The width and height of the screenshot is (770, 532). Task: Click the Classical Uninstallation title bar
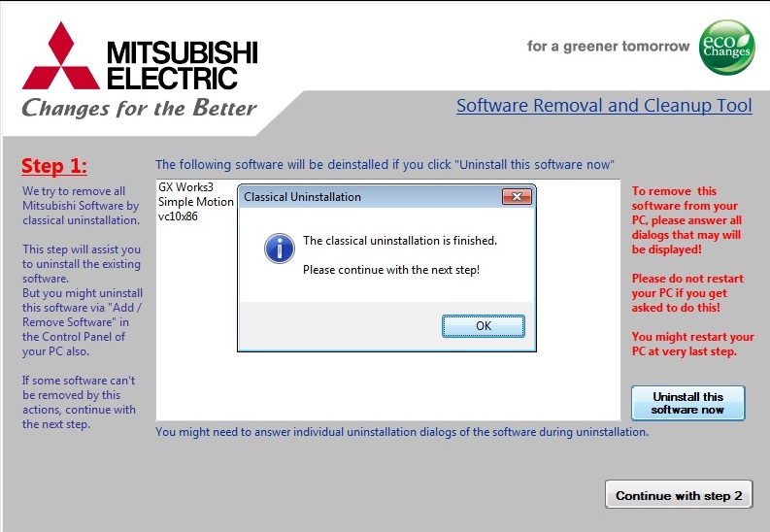point(369,197)
